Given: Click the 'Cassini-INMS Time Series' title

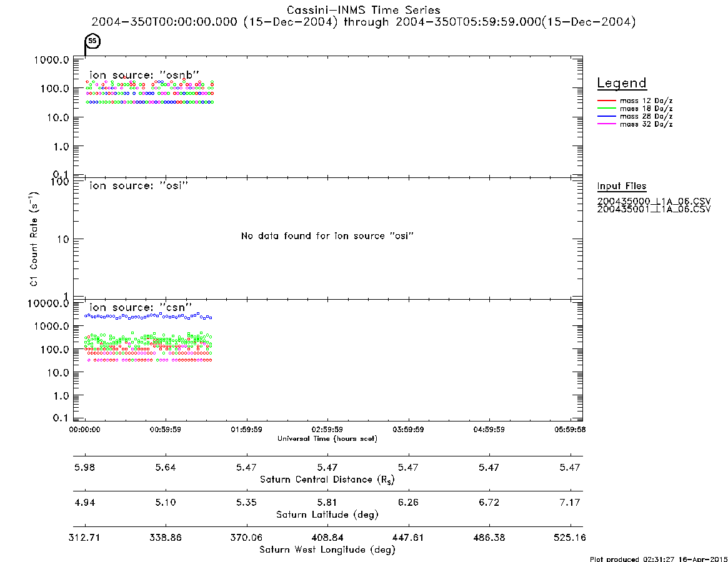Looking at the screenshot, I should coord(364,10).
